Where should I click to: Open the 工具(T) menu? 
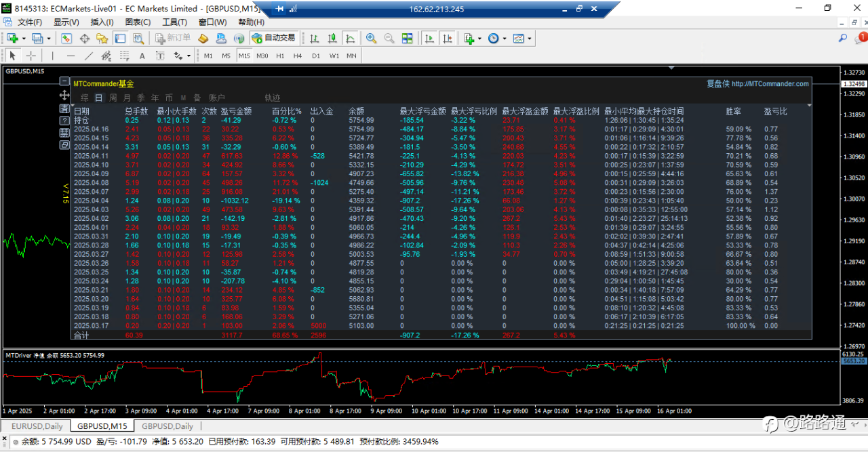[174, 22]
